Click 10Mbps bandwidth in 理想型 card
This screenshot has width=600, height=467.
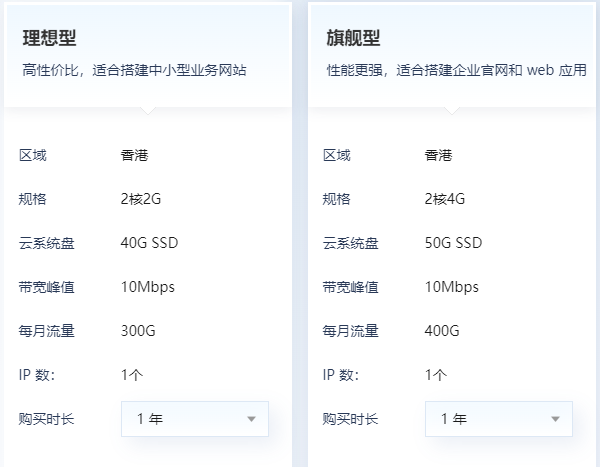(x=148, y=287)
